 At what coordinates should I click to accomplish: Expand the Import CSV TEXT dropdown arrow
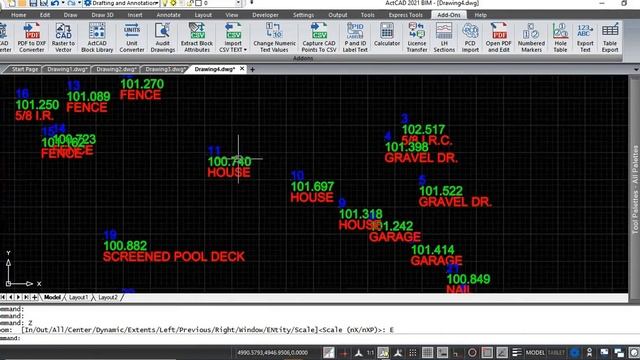(x=245, y=50)
